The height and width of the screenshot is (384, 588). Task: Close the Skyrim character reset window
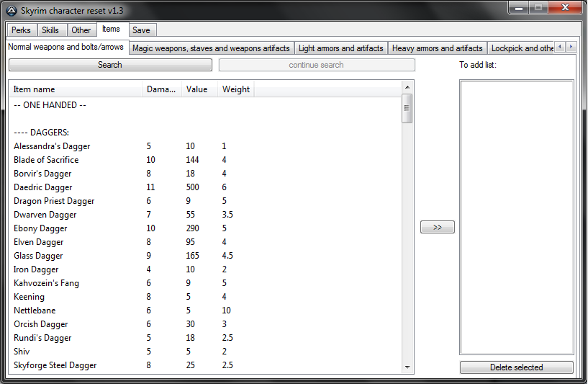click(x=566, y=8)
